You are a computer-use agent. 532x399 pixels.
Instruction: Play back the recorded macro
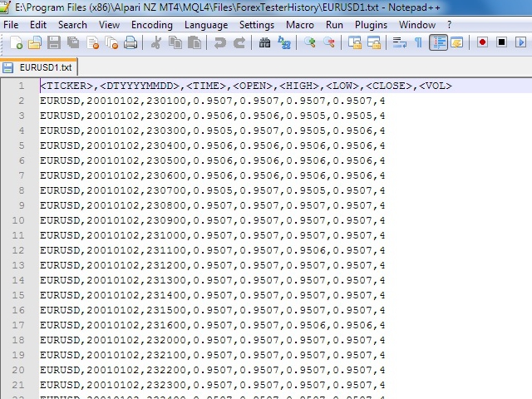[x=520, y=42]
